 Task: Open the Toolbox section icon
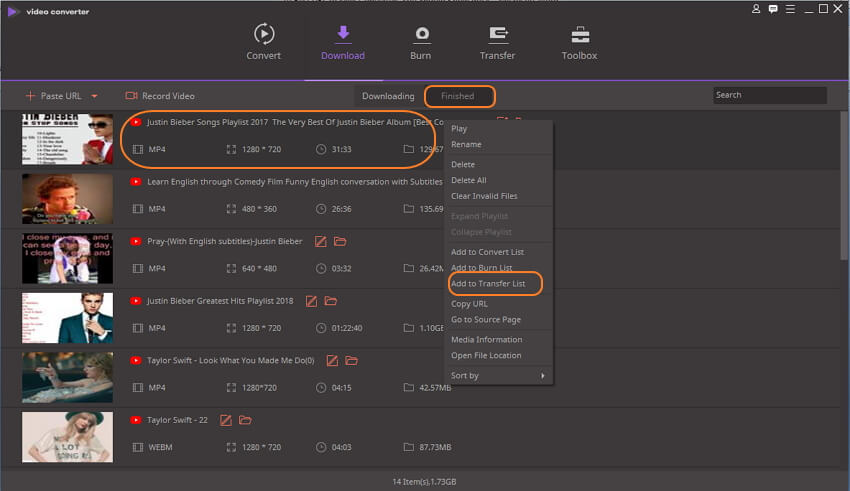[x=579, y=34]
